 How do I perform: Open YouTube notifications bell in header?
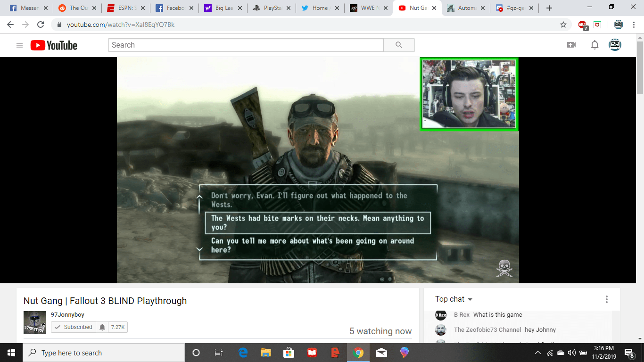pos(594,45)
